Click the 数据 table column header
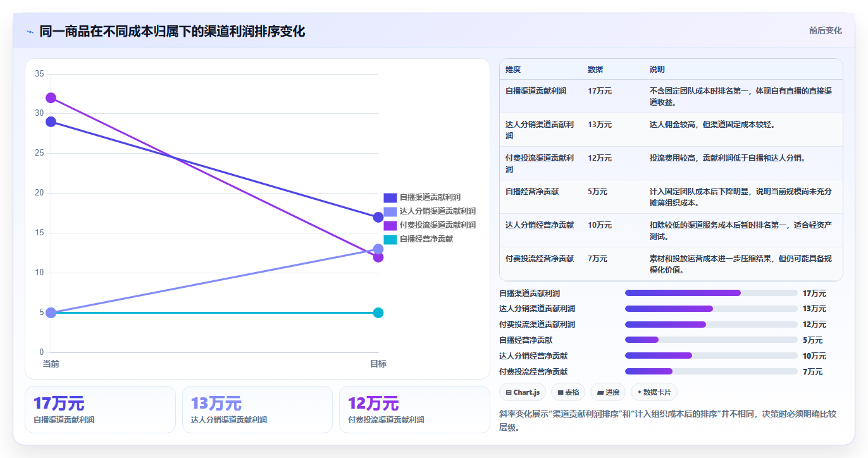Viewport: 868px width, 458px height. tap(595, 69)
